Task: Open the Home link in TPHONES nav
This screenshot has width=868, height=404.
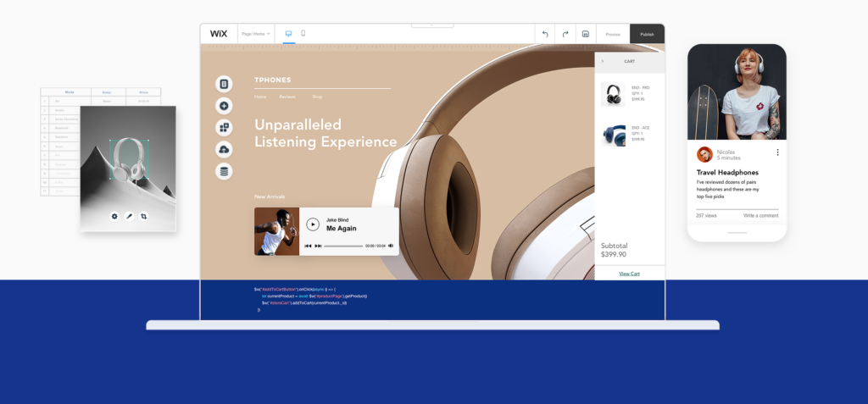Action: (260, 97)
